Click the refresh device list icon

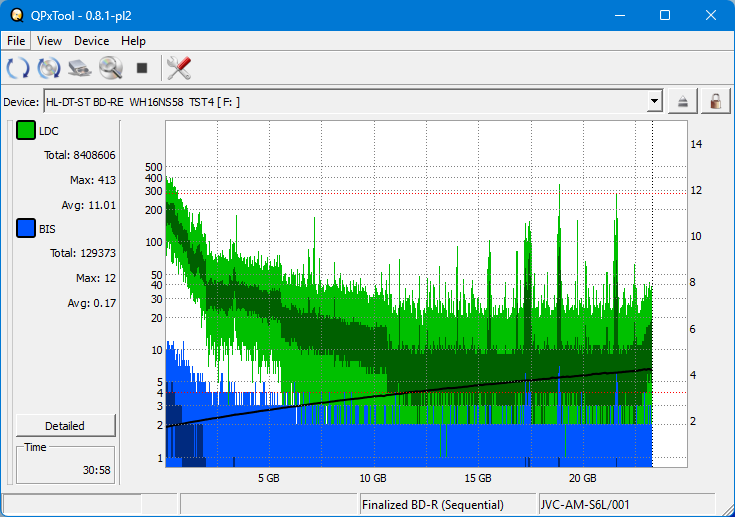17,68
